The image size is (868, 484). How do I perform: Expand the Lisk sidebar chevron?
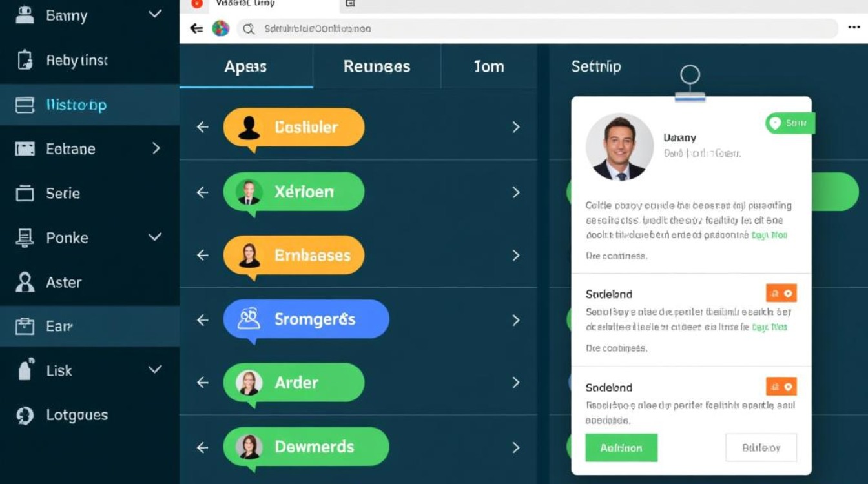tap(155, 370)
